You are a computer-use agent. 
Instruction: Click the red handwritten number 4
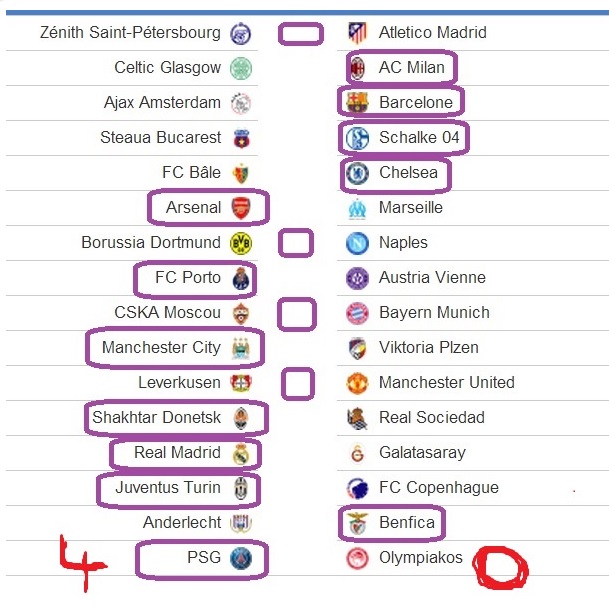click(x=82, y=563)
